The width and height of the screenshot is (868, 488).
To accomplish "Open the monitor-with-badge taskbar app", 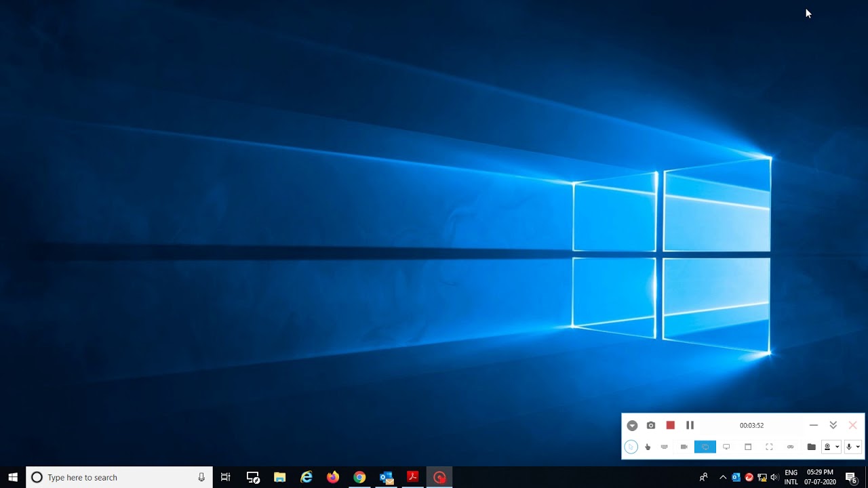I will click(253, 477).
